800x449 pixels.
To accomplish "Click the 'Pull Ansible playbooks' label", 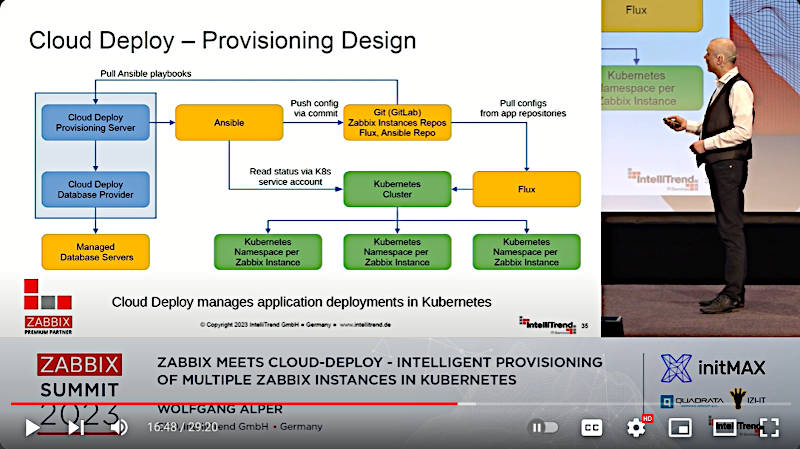I will (146, 73).
